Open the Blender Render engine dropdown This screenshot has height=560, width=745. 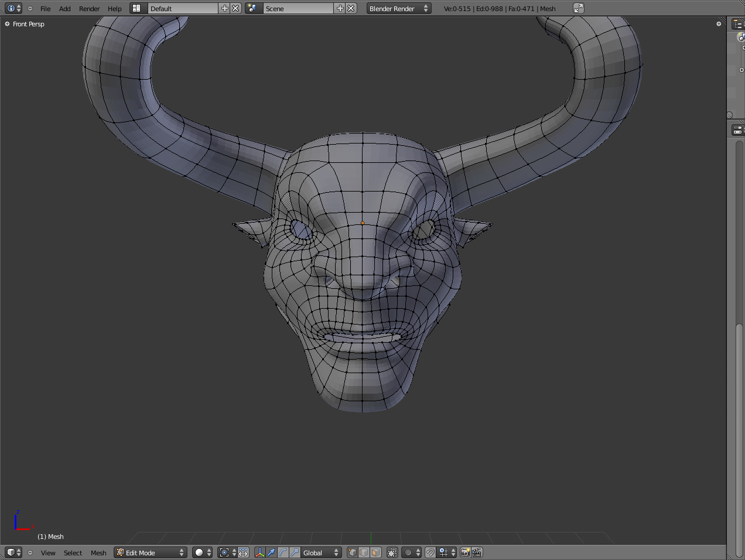point(398,8)
